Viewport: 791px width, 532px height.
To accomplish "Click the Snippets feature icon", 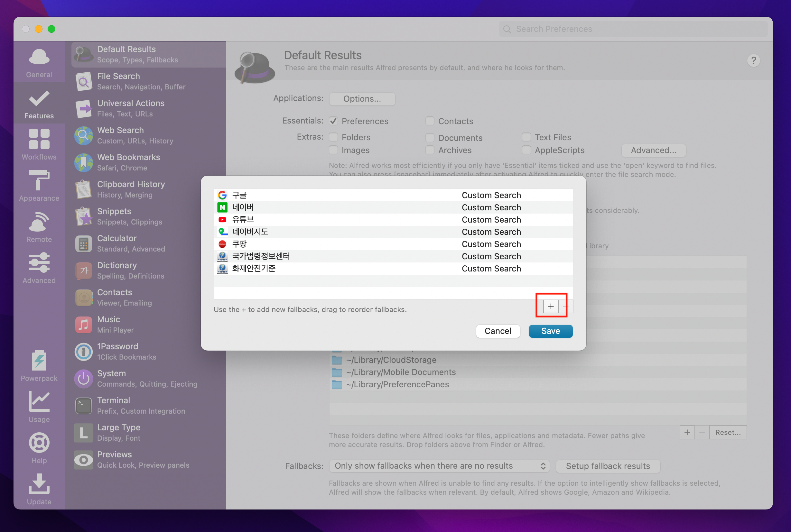I will [x=84, y=216].
